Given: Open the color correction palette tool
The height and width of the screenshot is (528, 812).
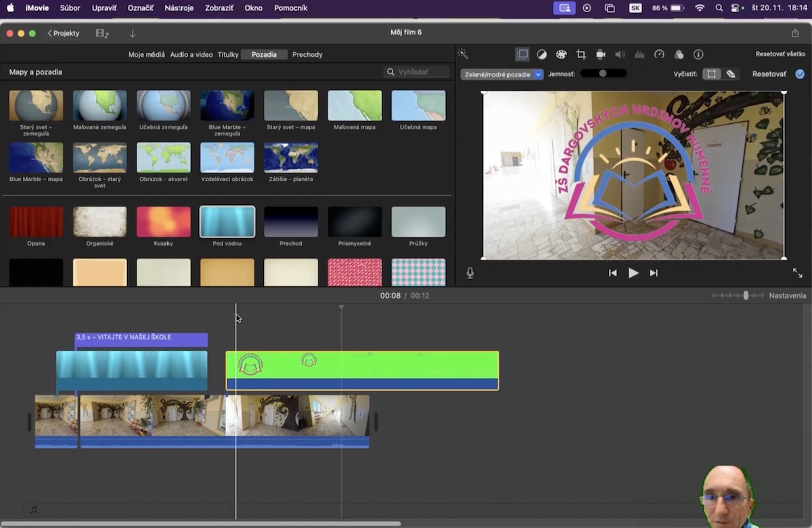Looking at the screenshot, I should [x=561, y=54].
